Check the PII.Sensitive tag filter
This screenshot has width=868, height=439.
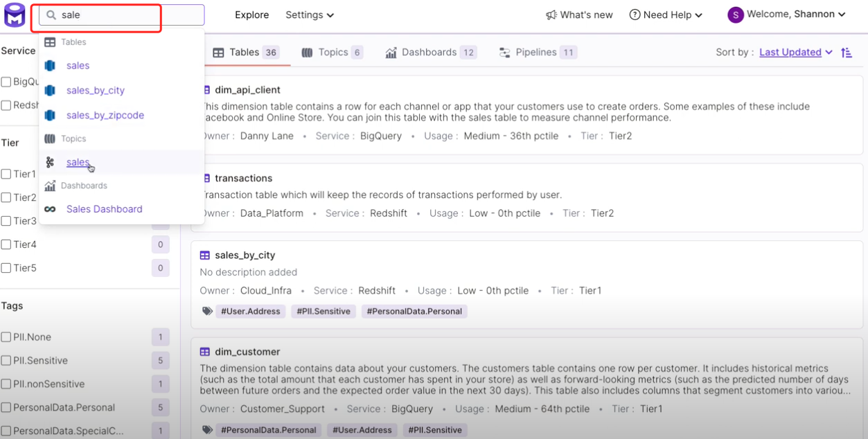tap(6, 361)
